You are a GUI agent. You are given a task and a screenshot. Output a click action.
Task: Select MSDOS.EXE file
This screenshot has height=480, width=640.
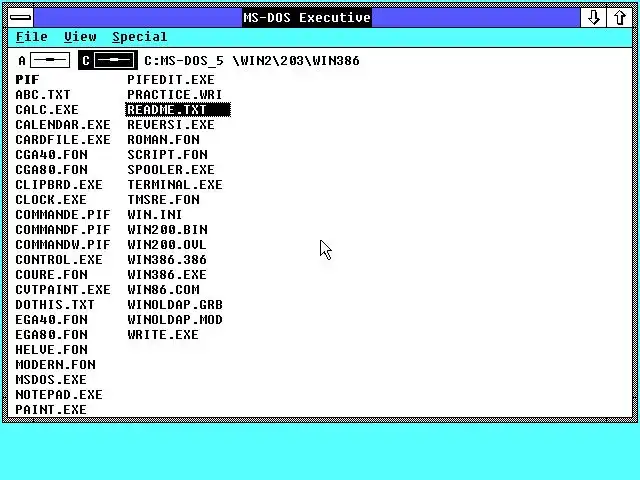click(x=51, y=380)
